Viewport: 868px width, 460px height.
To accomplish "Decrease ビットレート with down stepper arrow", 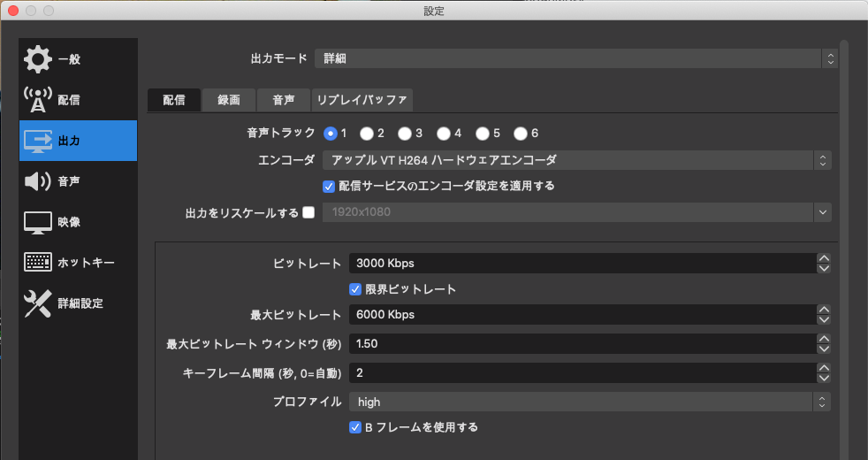I will pyautogui.click(x=824, y=268).
